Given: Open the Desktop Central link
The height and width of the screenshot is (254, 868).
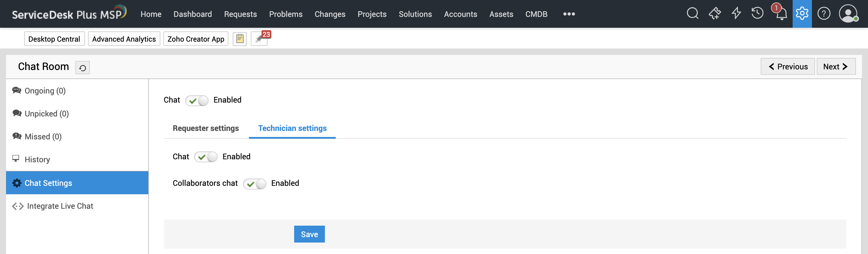Looking at the screenshot, I should [x=54, y=39].
